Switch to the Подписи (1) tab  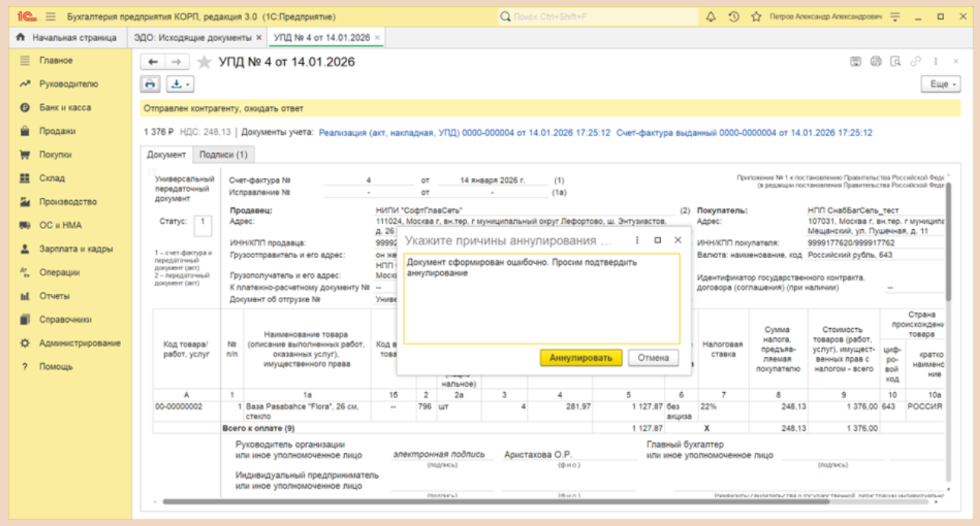pyautogui.click(x=223, y=155)
